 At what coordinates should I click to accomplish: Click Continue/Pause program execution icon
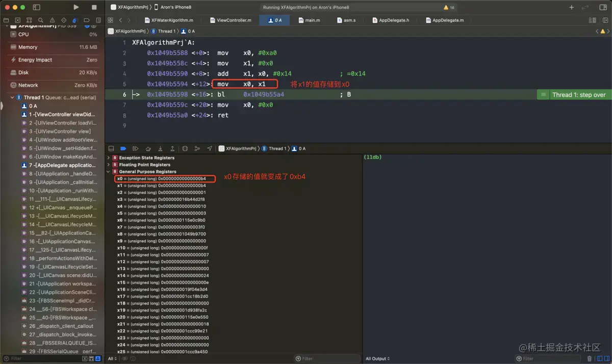pyautogui.click(x=135, y=148)
